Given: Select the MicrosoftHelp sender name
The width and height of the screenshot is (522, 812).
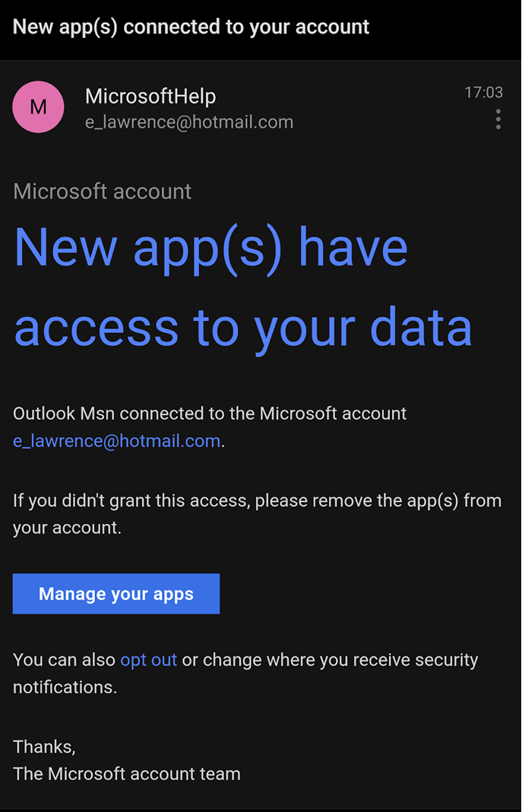Looking at the screenshot, I should click(150, 97).
